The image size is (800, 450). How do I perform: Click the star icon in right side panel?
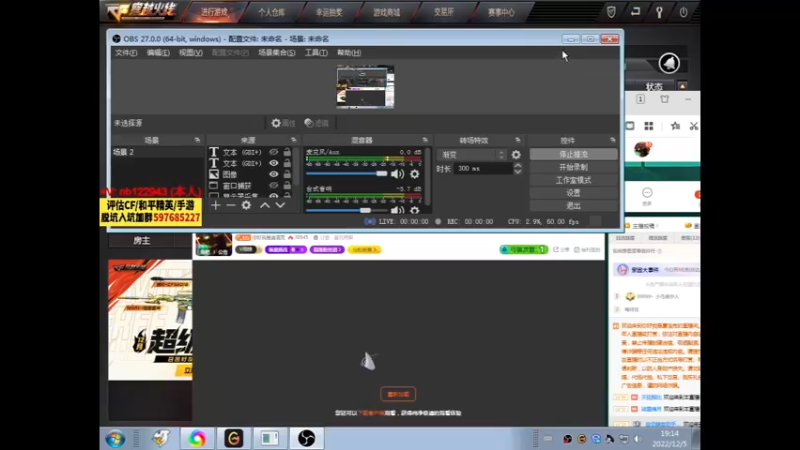tap(676, 126)
